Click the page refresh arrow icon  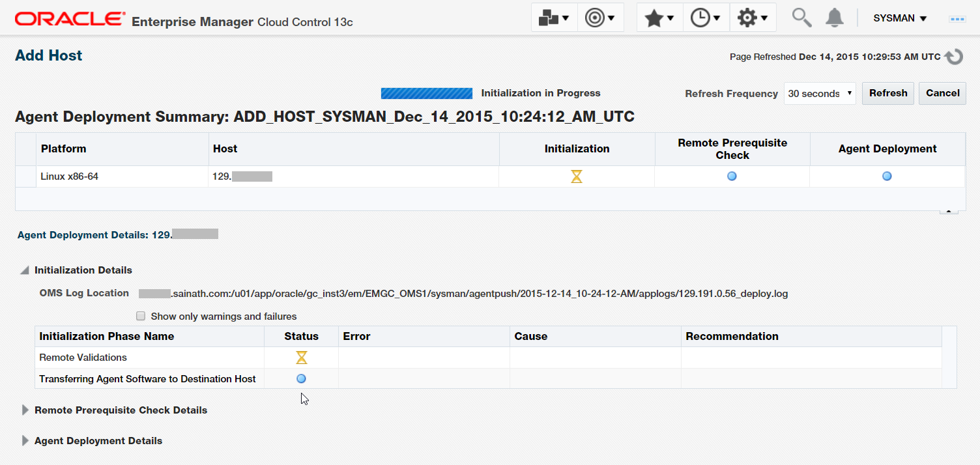(954, 57)
